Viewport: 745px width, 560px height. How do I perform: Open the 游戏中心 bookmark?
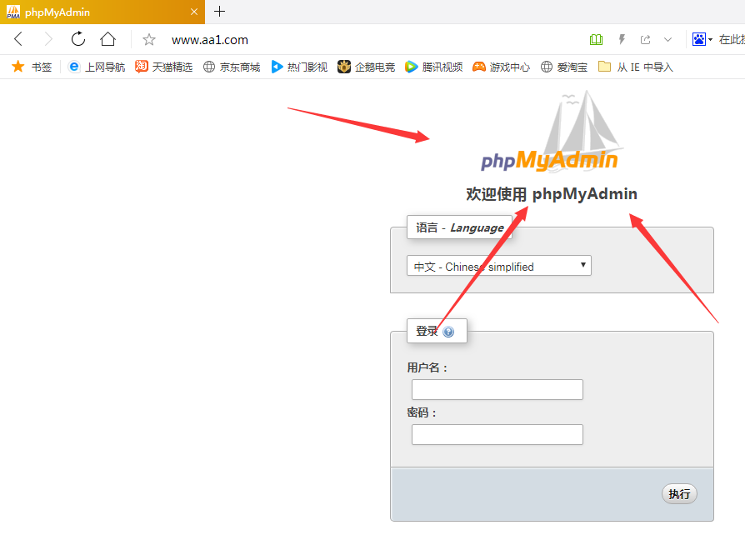tap(502, 67)
